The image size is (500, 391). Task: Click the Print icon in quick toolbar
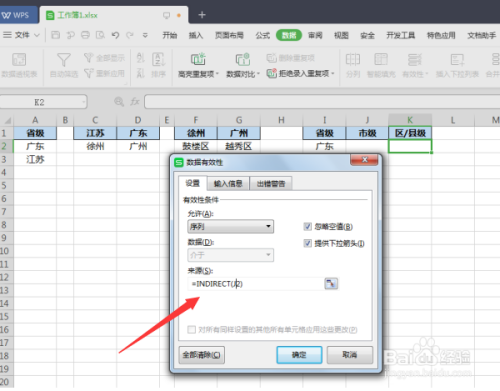pos(85,35)
